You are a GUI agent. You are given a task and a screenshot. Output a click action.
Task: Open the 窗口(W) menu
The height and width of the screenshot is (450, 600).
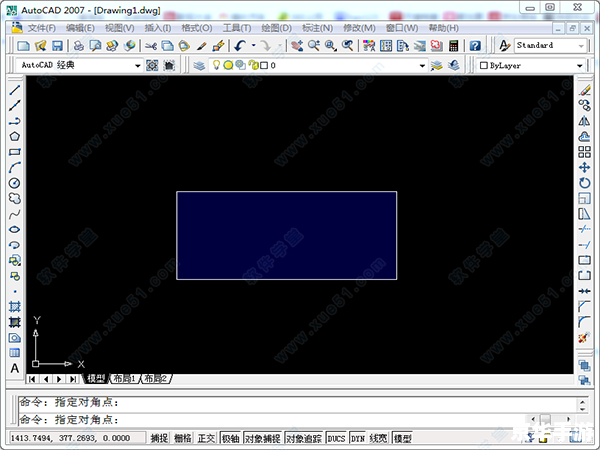tap(401, 28)
